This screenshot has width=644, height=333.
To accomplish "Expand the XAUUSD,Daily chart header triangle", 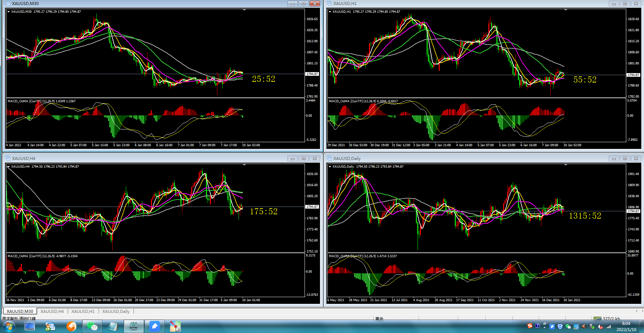I will coord(330,166).
